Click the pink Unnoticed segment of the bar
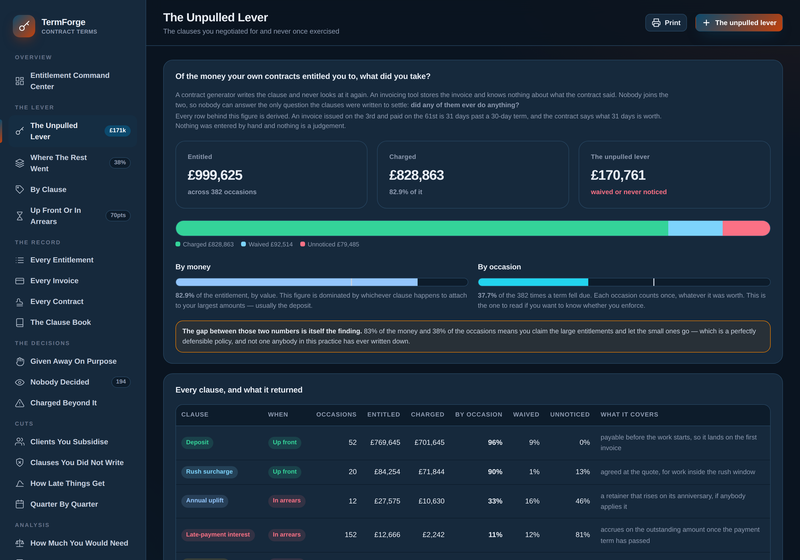The width and height of the screenshot is (800, 560). tap(746, 228)
